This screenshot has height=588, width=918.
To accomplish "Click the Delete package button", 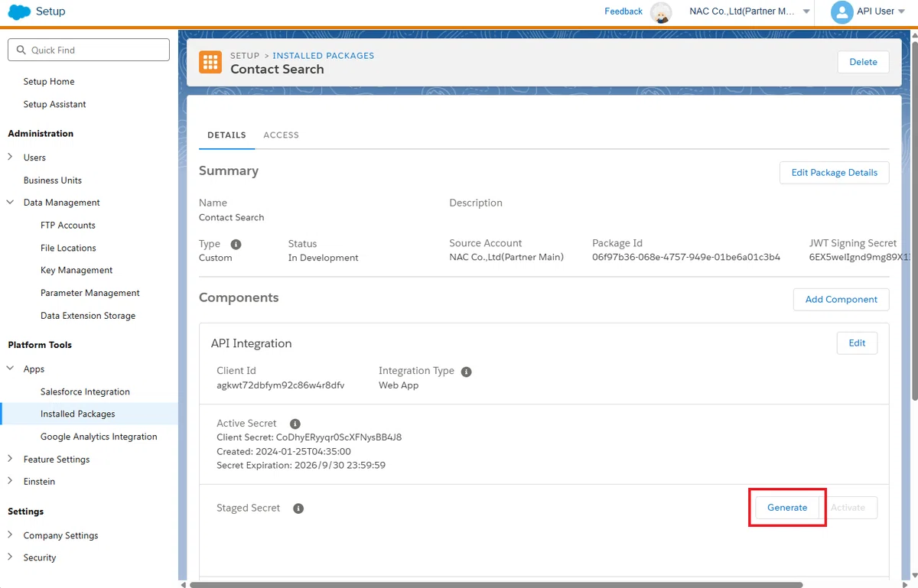I will click(863, 62).
